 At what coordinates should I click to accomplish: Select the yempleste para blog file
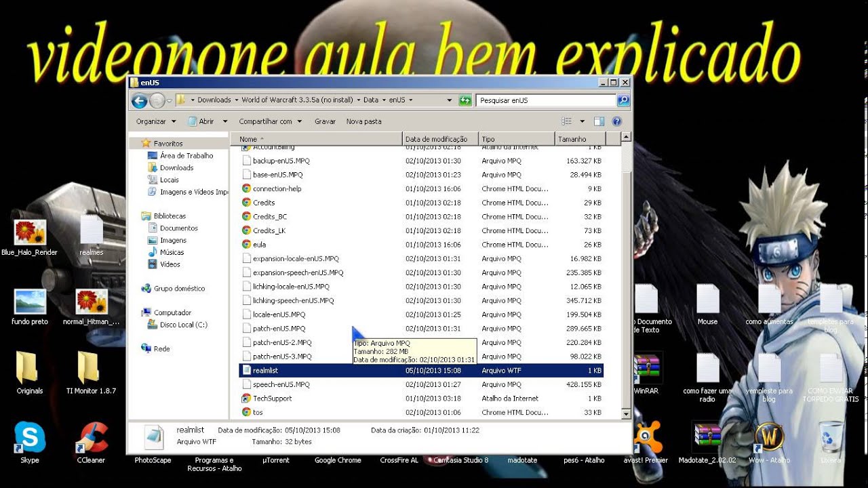769,378
